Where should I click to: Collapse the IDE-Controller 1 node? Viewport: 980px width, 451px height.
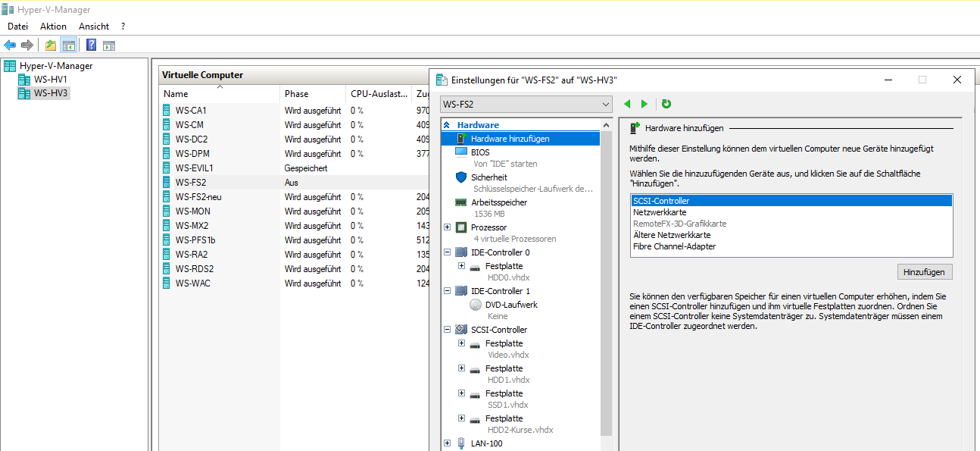pyautogui.click(x=448, y=291)
